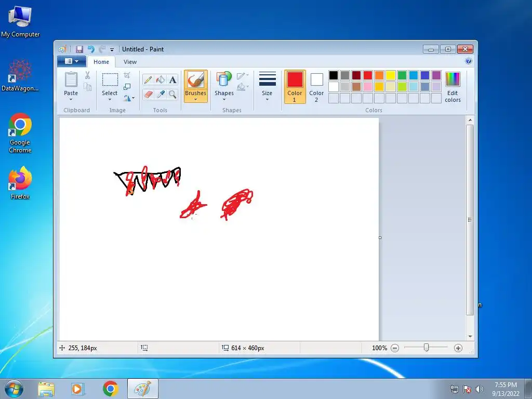Open the shape Fill dropdown
The width and height of the screenshot is (532, 399).
[x=243, y=87]
